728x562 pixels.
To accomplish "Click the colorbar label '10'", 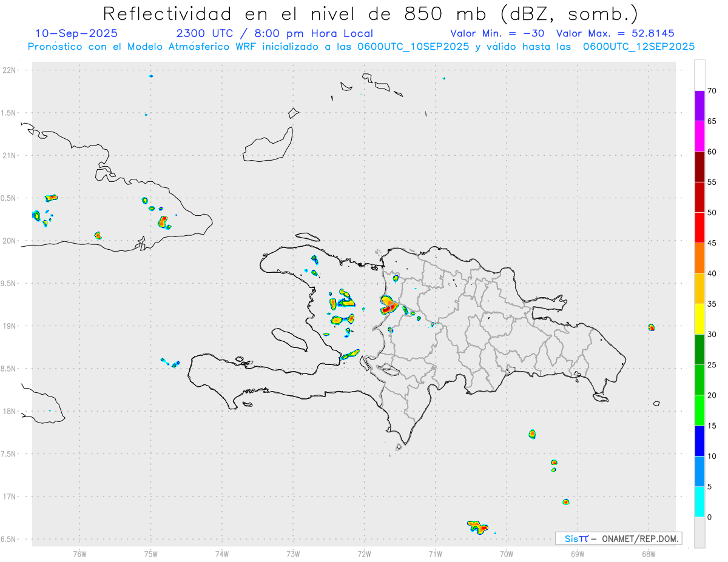I will tap(712, 457).
